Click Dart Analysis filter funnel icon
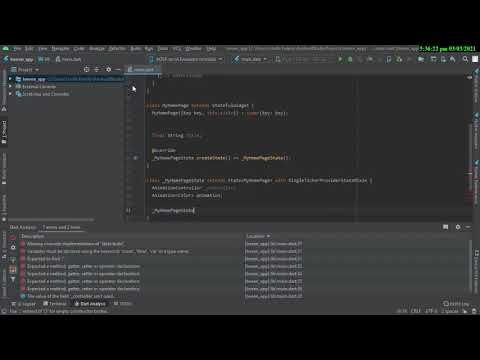480x360 pixels. tap(13, 279)
